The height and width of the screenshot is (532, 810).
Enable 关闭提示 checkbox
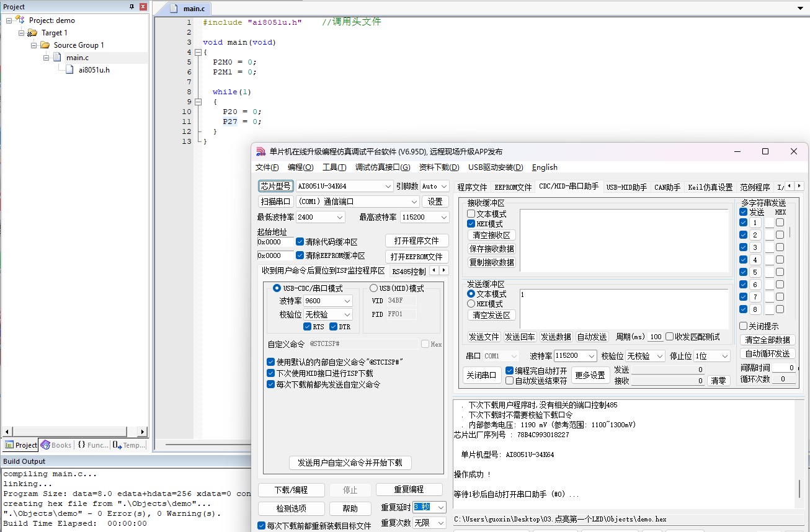744,326
